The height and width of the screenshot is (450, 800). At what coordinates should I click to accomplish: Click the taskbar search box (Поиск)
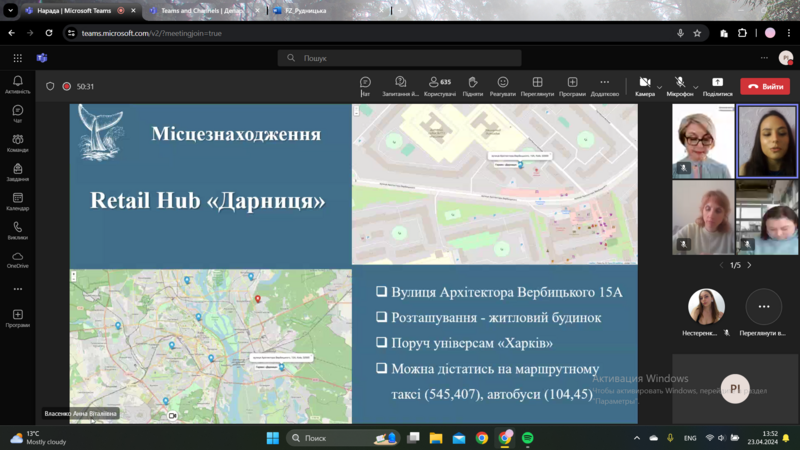(343, 438)
